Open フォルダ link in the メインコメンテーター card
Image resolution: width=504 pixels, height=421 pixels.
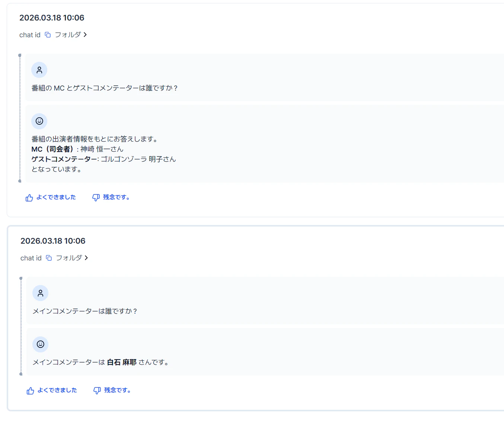(x=69, y=258)
